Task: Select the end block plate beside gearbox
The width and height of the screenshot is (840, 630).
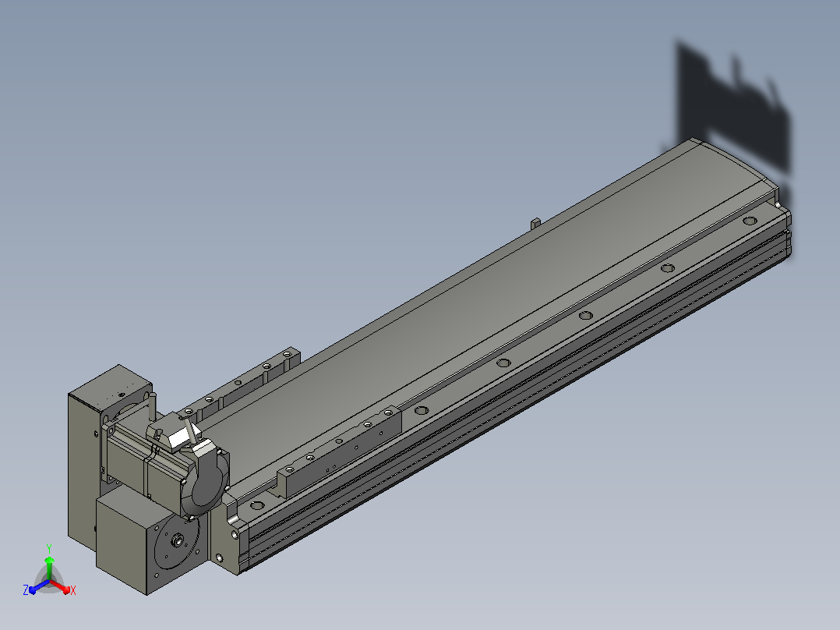Action: pos(225,542)
